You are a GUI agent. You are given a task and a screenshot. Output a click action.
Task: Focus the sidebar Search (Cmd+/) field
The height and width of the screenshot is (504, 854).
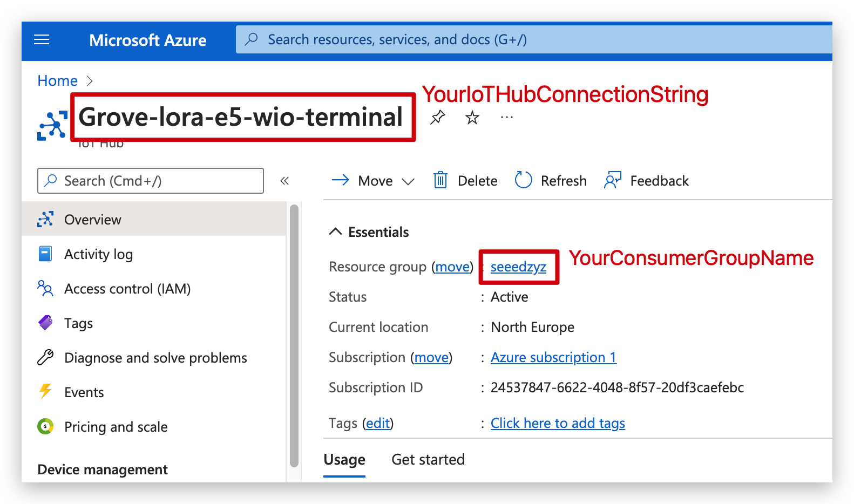[x=151, y=181]
